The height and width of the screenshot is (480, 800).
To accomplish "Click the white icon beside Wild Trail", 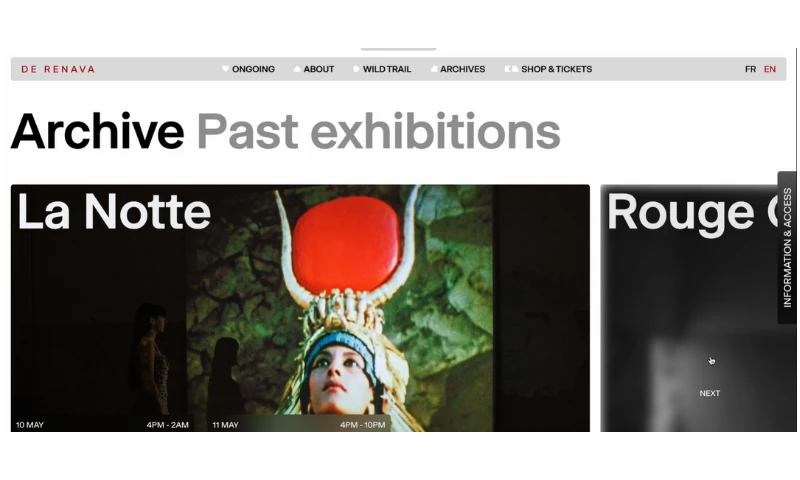I will tap(356, 69).
